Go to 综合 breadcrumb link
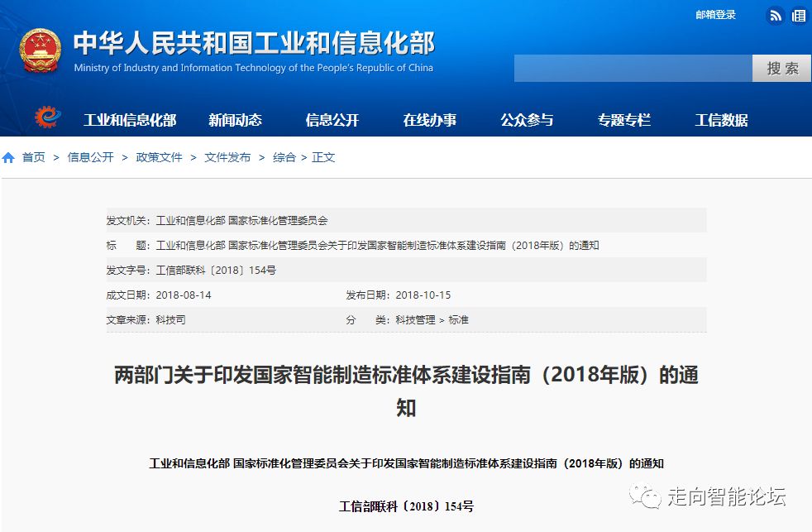This screenshot has width=812, height=532. point(284,157)
